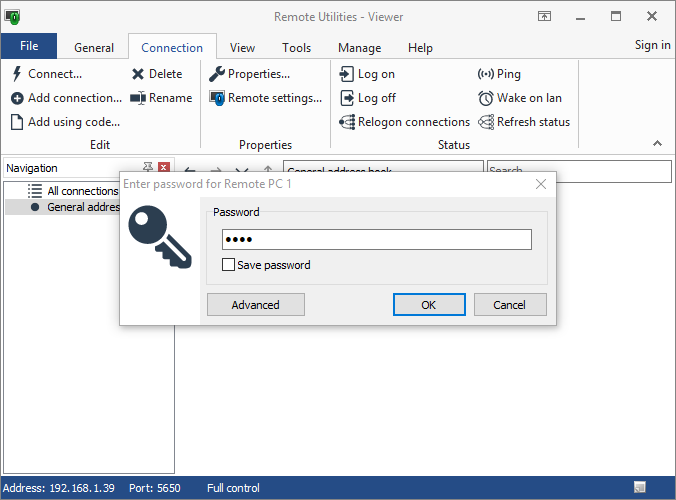Pin the Navigation panel
This screenshot has width=676, height=500.
point(148,168)
